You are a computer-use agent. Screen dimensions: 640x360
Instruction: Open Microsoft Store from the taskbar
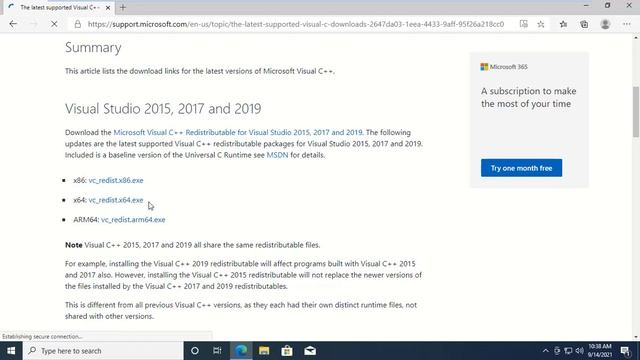[287, 351]
